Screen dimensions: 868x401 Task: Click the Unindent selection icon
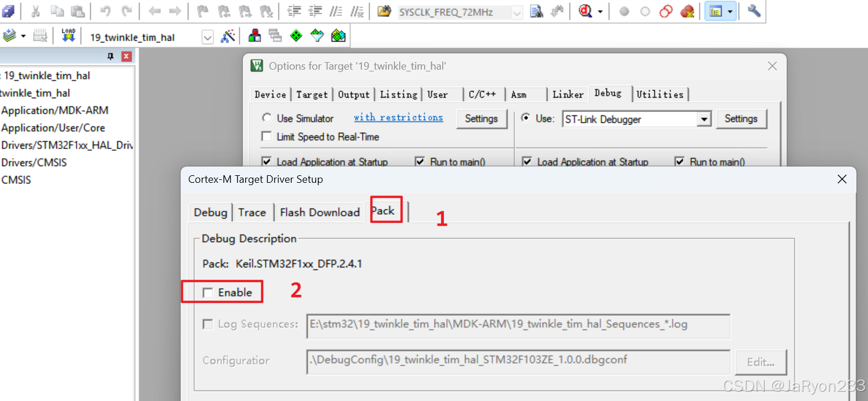[315, 11]
